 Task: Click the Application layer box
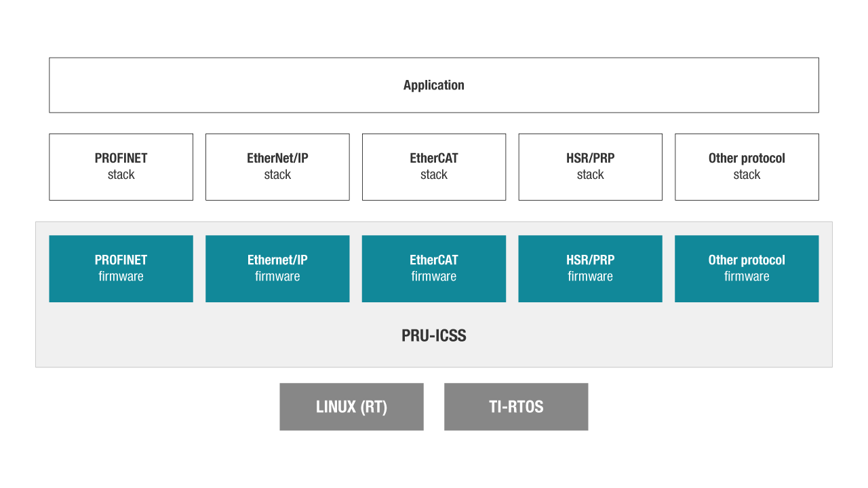[434, 85]
